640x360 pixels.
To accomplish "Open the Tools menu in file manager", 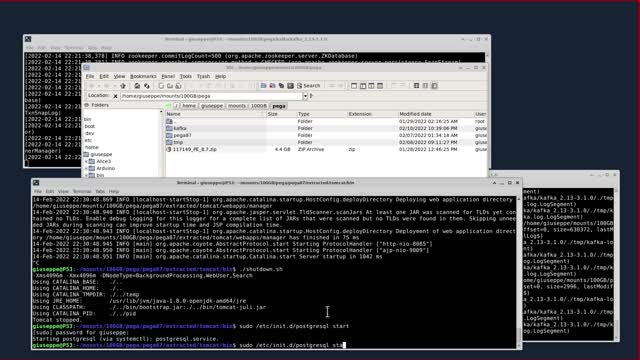I will coord(186,76).
